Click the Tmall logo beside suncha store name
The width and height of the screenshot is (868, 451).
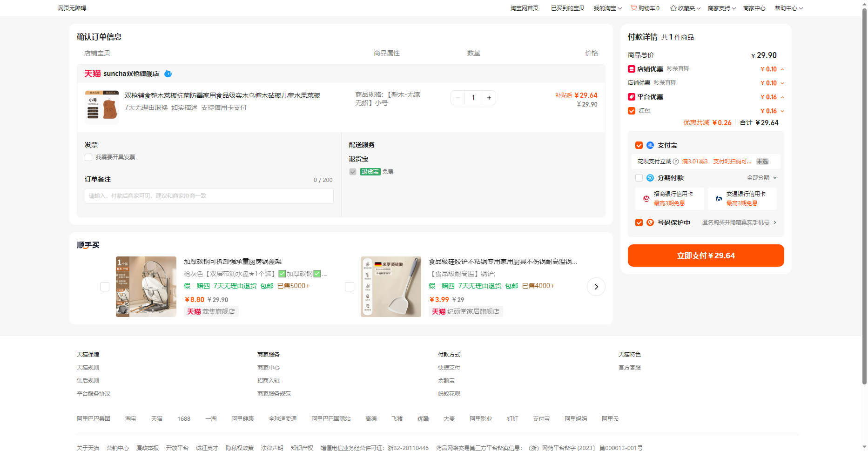click(92, 74)
